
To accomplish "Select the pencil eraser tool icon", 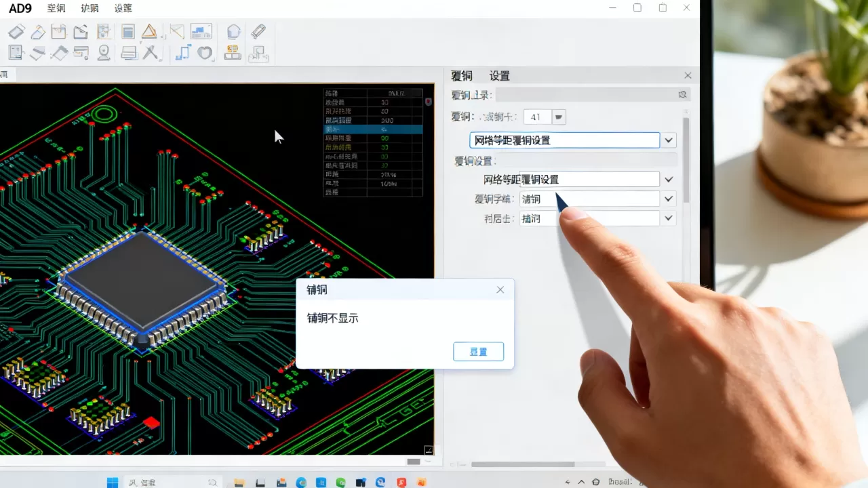I will click(38, 31).
